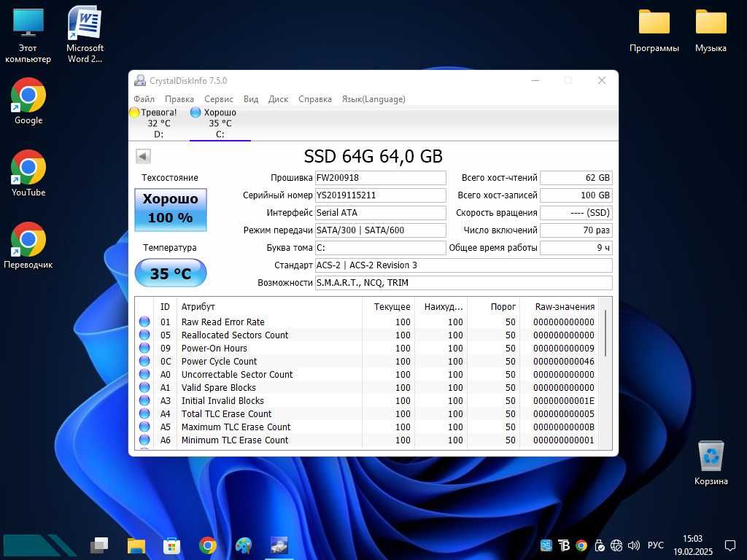Open the Язык(Language) menu
Image resolution: width=747 pixels, height=560 pixels.
pyautogui.click(x=373, y=99)
